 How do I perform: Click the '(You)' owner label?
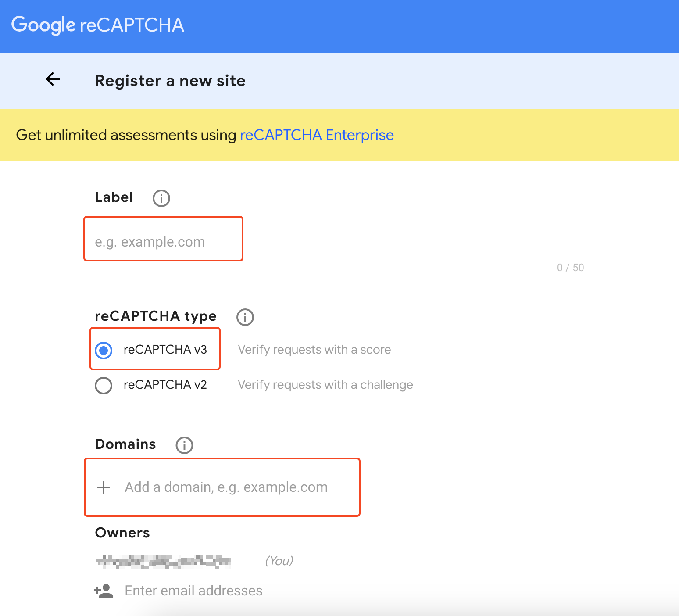tap(279, 561)
